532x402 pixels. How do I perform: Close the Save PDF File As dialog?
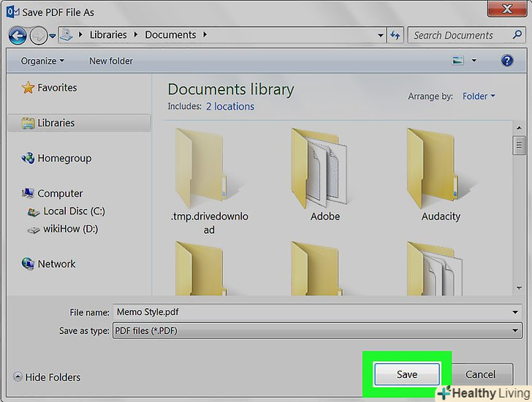click(x=506, y=9)
